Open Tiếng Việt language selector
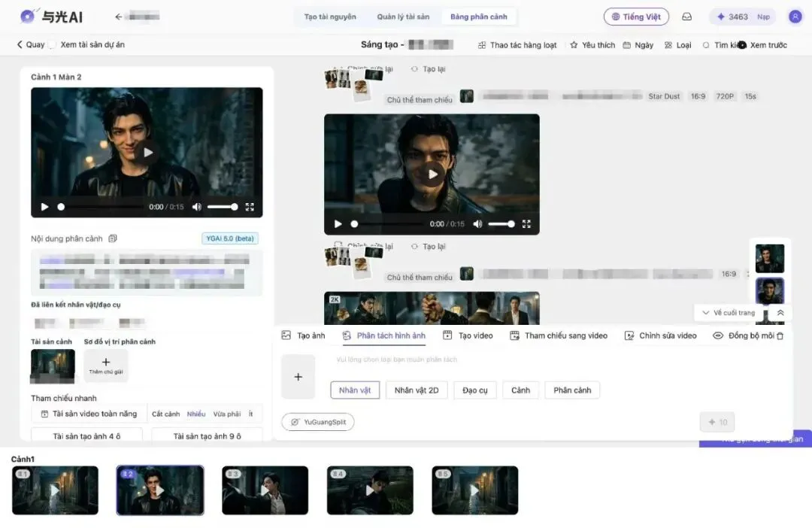Viewport: 812px width, 528px height. coord(636,17)
